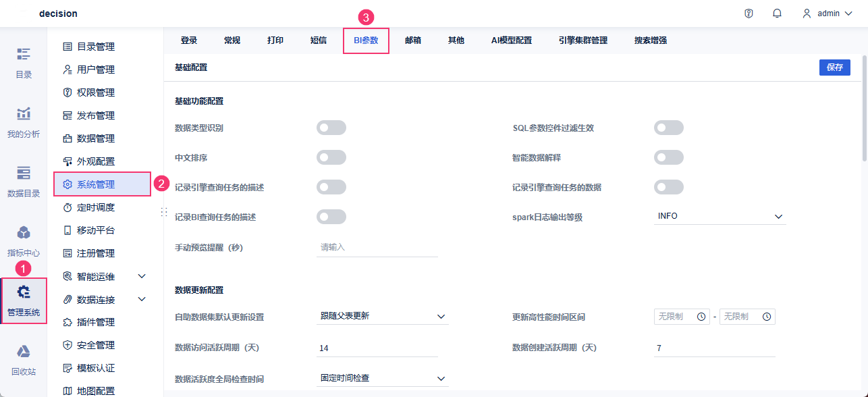
Task: Click the notification bell icon
Action: point(777,14)
